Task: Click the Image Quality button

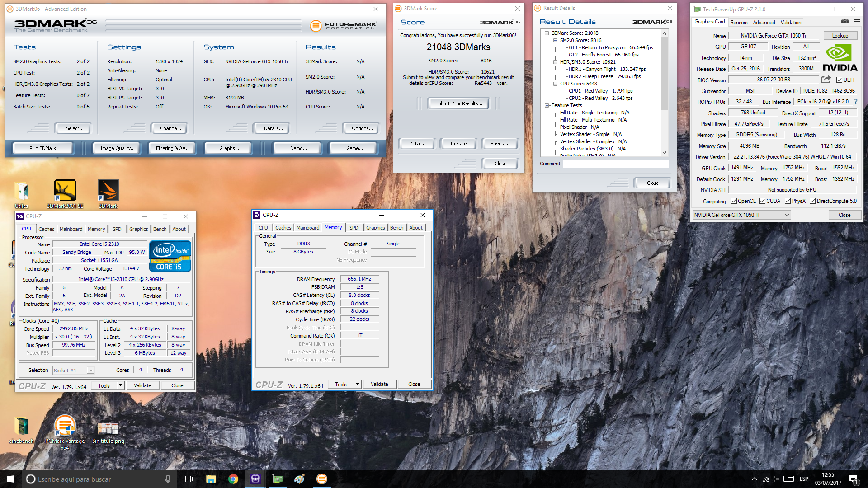Action: [x=117, y=148]
